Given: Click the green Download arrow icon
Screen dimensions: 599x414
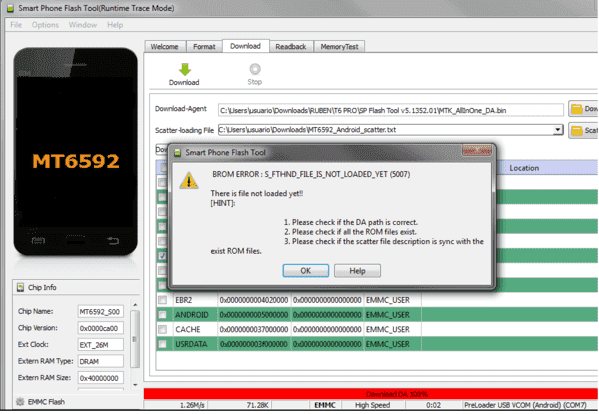Looking at the screenshot, I should pyautogui.click(x=185, y=70).
